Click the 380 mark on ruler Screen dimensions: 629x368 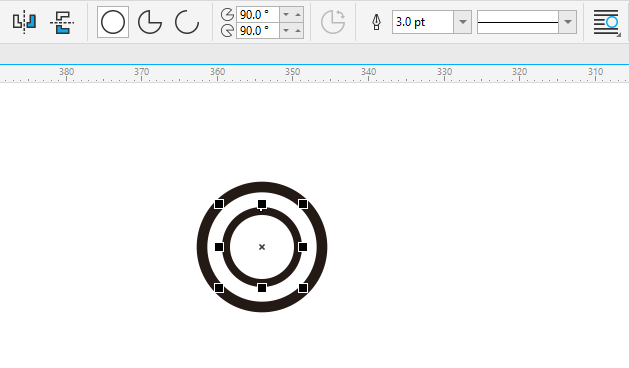66,72
